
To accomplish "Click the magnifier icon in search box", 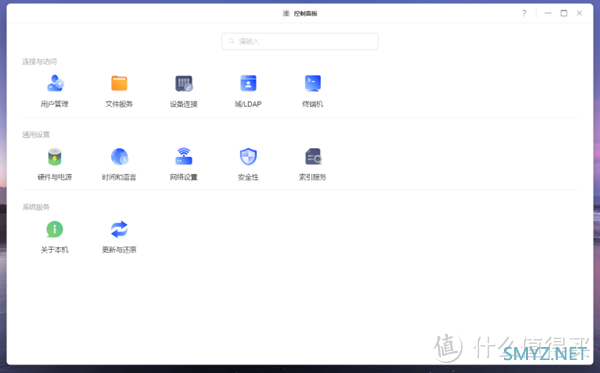I will [x=232, y=41].
